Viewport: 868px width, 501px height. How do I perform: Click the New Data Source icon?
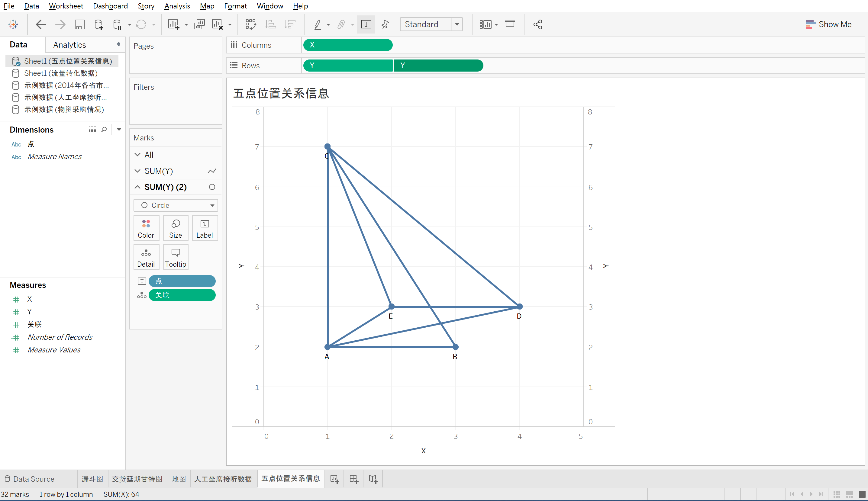pos(98,24)
